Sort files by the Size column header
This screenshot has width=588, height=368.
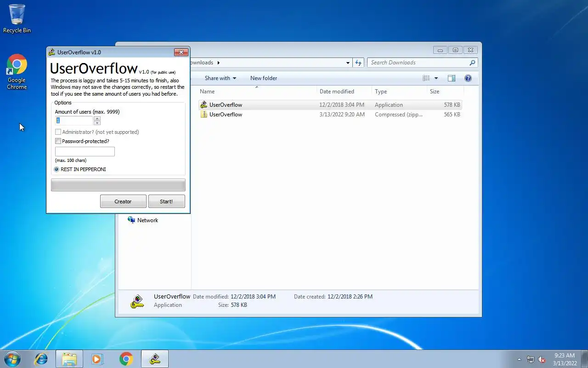[445, 92]
